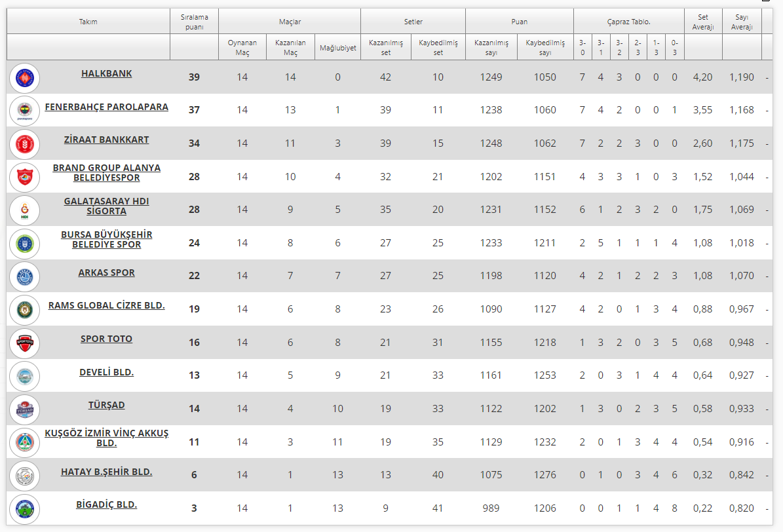
Task: Click the Kazanılan Maç column header
Action: (290, 48)
